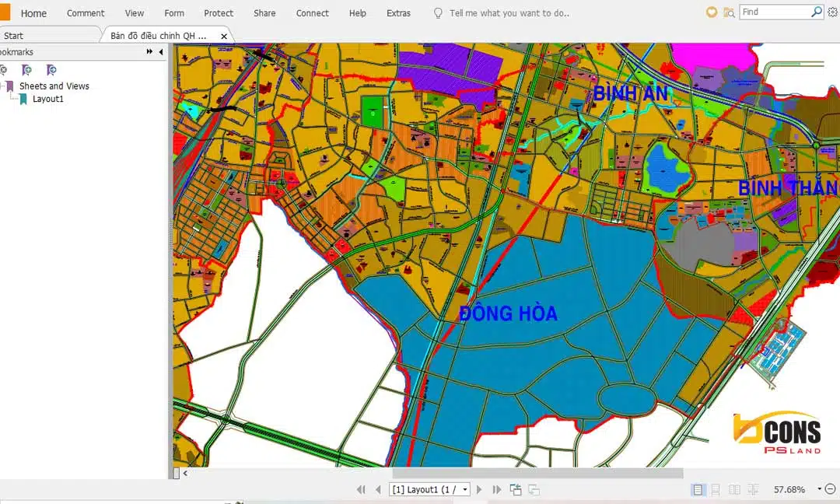Enable continuous facing view mode
840x504 pixels.
[753, 489]
